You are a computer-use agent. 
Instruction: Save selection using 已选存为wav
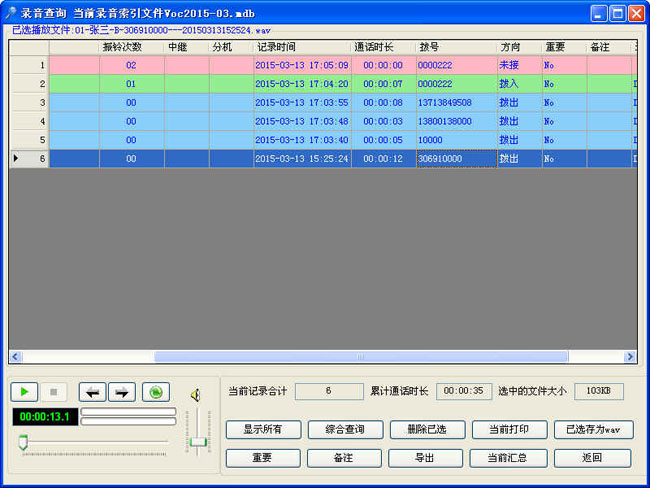tap(592, 430)
